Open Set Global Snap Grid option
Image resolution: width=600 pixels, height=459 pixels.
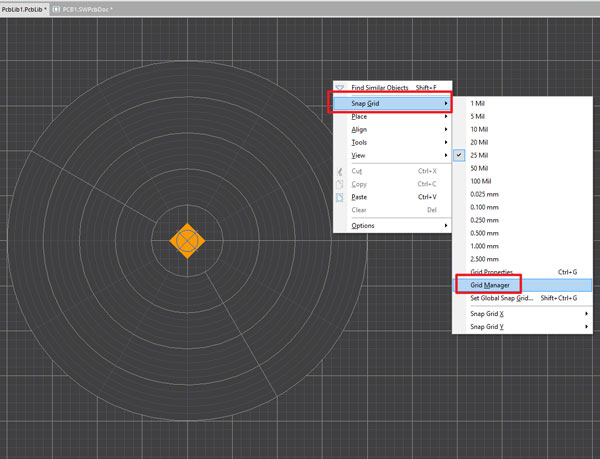click(507, 298)
